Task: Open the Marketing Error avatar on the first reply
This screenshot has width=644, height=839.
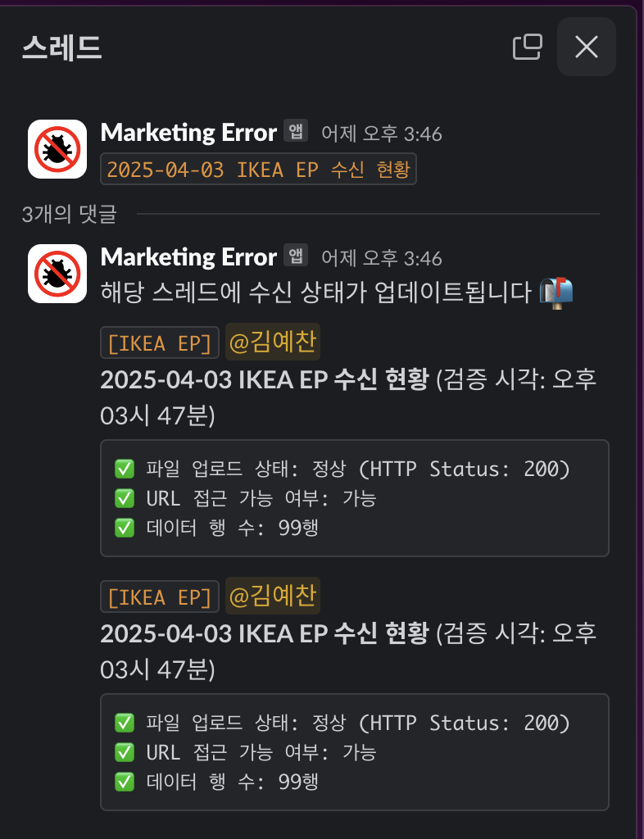Action: point(57,274)
